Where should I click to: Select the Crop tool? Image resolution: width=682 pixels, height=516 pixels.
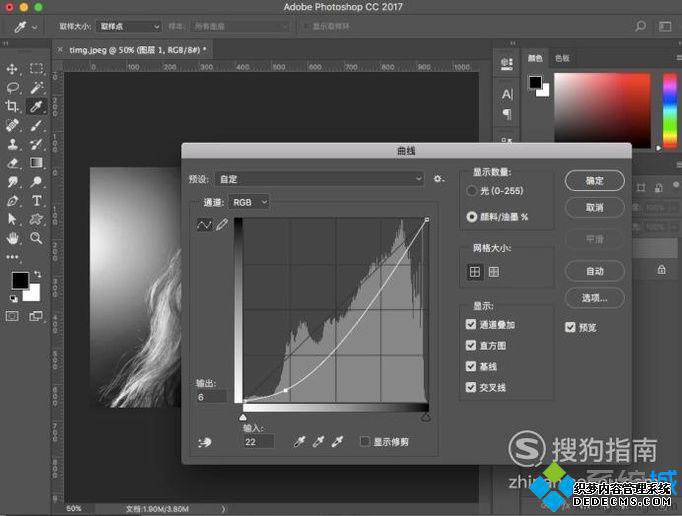(x=12, y=106)
